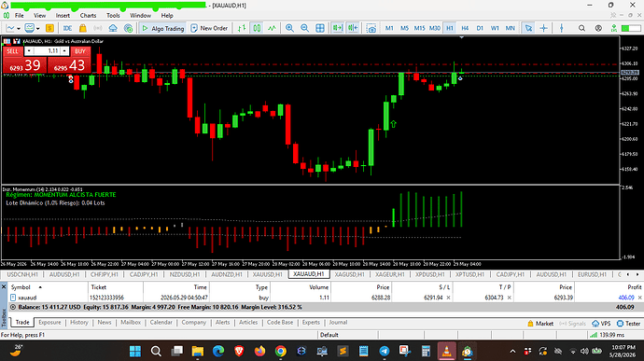Open the Tools menu
Image resolution: width=644 pixels, height=361 pixels.
point(113,16)
